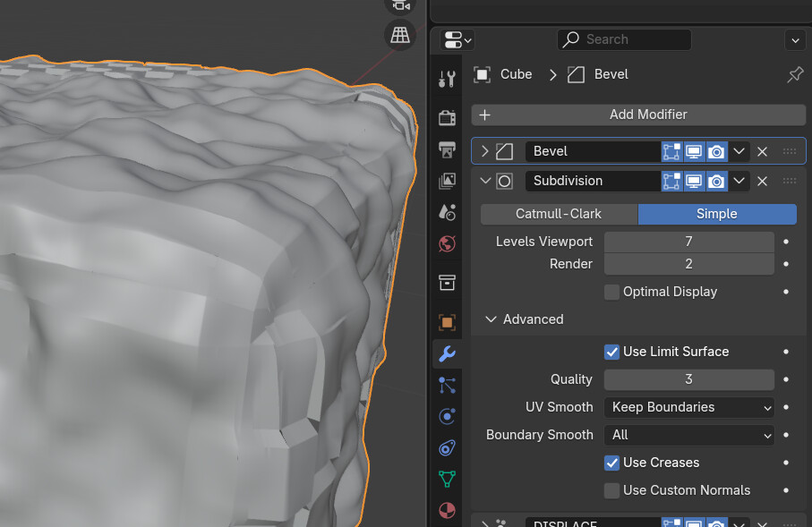This screenshot has width=812, height=527.
Task: Enable Use Custom Normals checkbox
Action: point(611,490)
